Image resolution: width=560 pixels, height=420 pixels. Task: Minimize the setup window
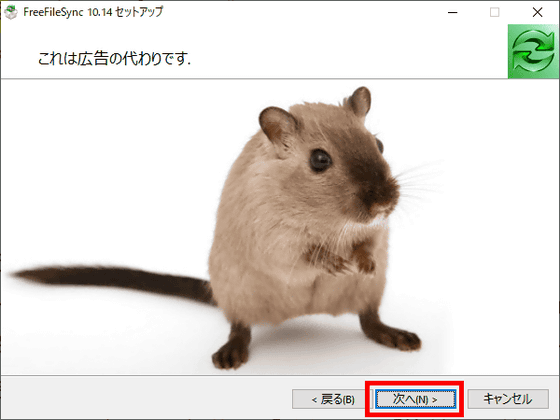point(452,12)
